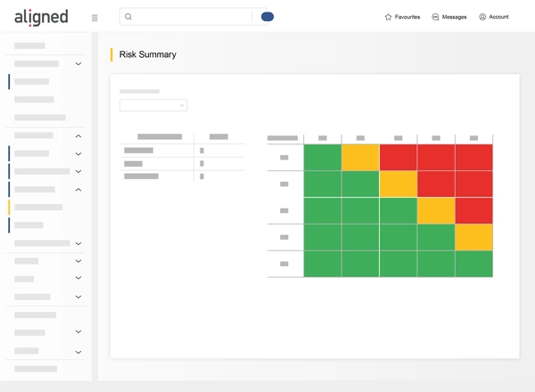Click the top-right red matrix cell

click(x=474, y=157)
